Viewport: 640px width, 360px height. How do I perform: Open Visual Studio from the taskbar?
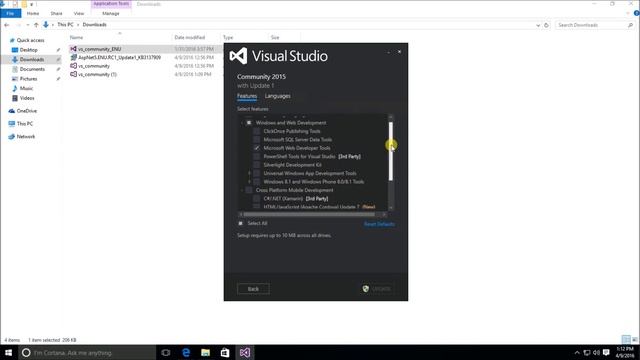click(x=245, y=353)
